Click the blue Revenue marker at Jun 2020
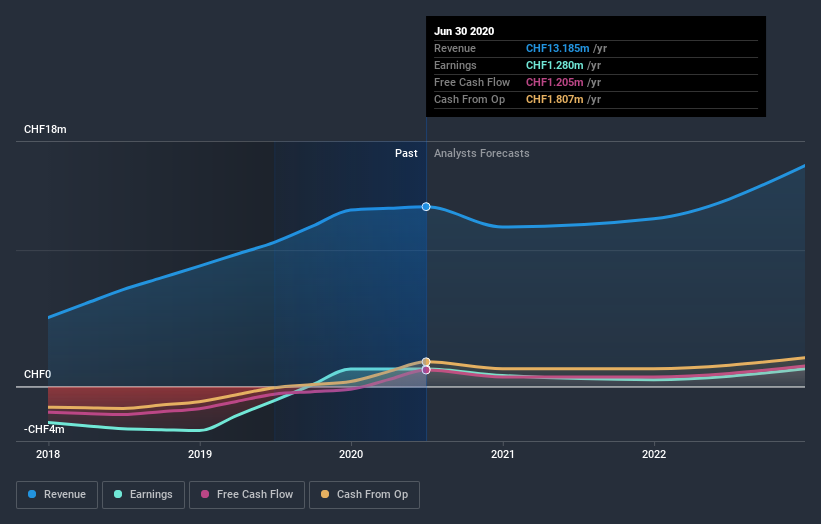 426,207
